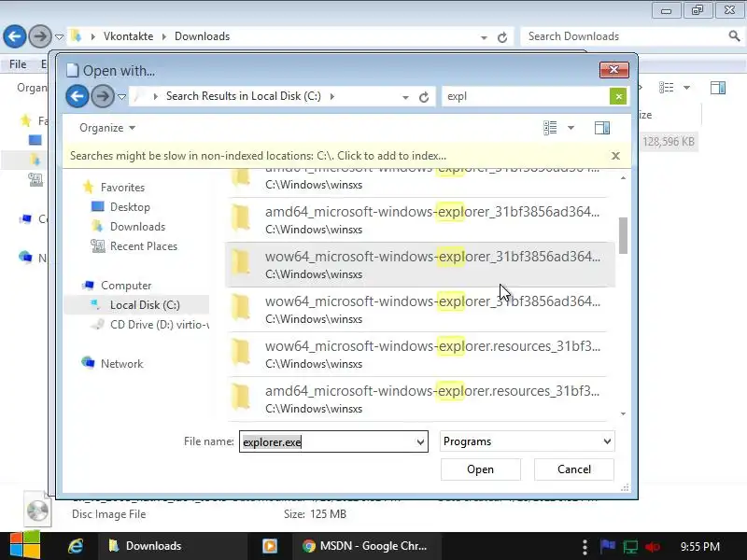Click the results list scrollbar thumb

(623, 236)
